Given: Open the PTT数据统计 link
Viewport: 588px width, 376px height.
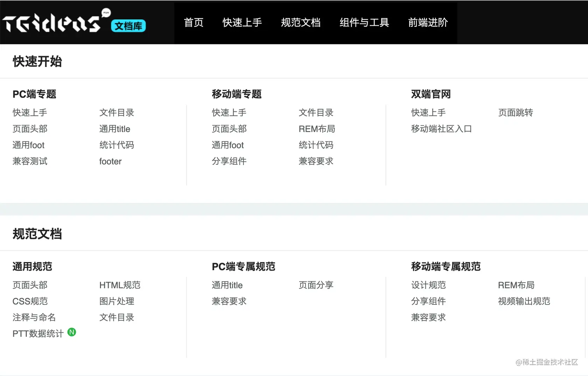Looking at the screenshot, I should [38, 334].
